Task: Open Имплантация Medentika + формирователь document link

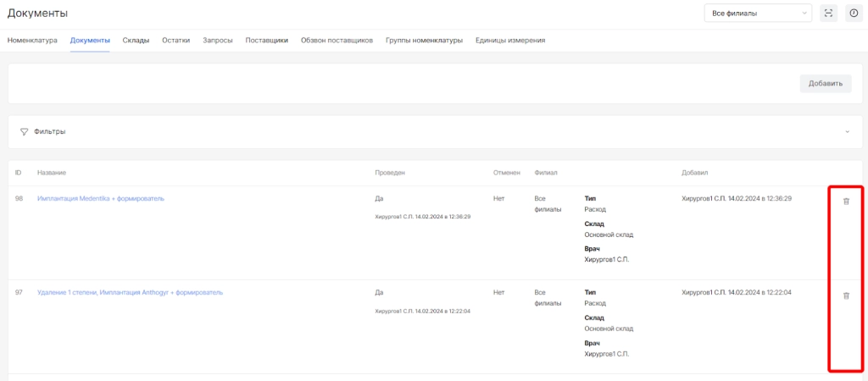Action: coord(100,198)
